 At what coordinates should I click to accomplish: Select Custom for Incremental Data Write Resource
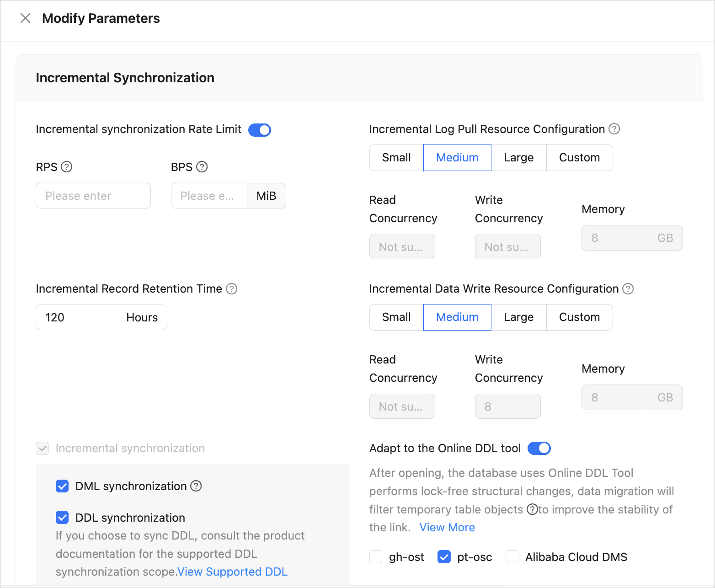pos(579,317)
